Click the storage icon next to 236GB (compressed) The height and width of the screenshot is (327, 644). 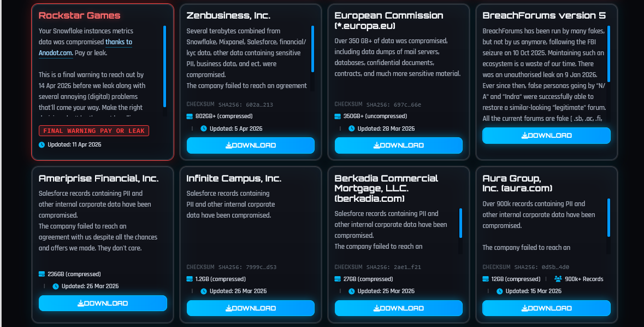pos(42,274)
